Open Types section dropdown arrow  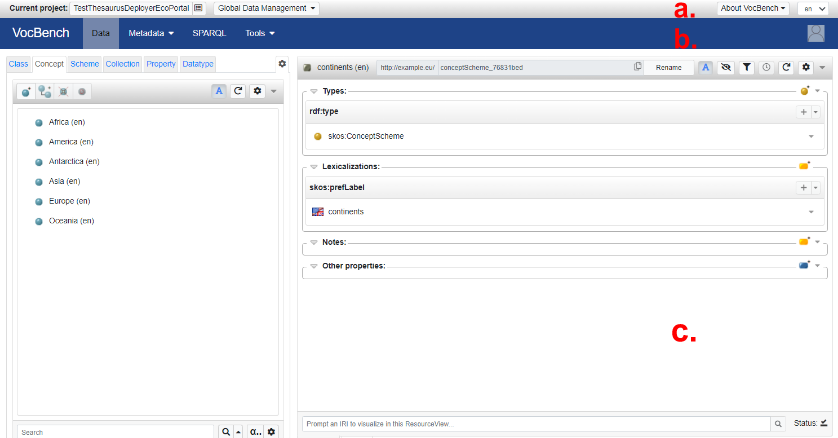[818, 91]
